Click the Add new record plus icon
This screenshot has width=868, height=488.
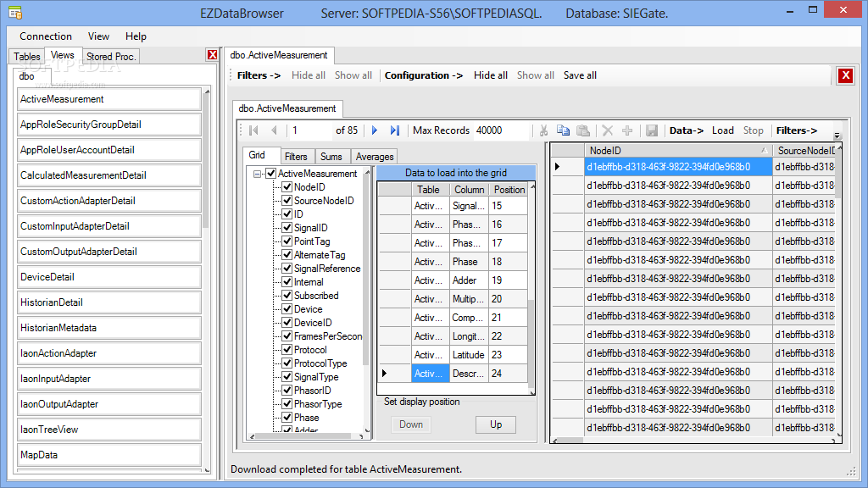point(627,130)
